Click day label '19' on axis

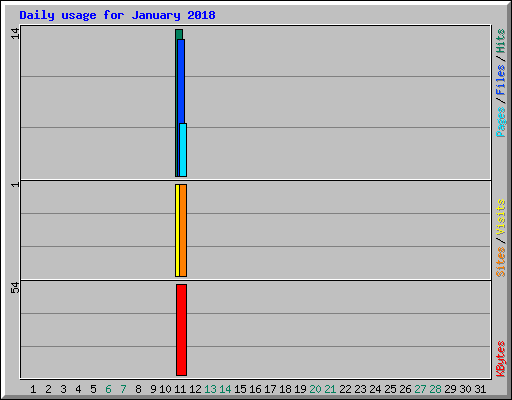click(x=300, y=389)
